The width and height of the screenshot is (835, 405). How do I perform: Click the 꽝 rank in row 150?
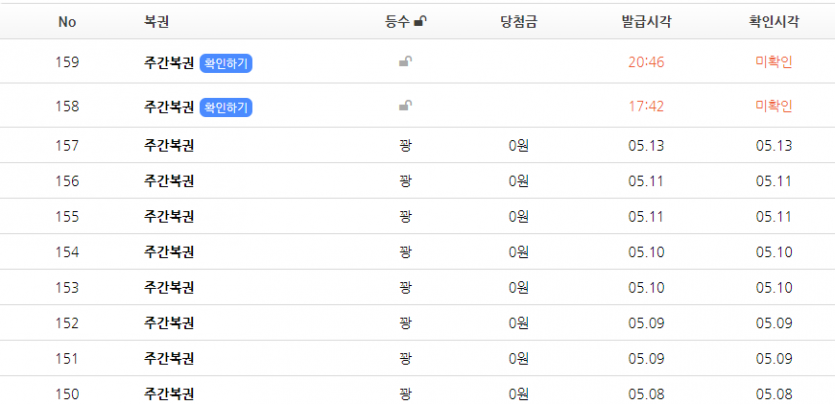point(405,394)
